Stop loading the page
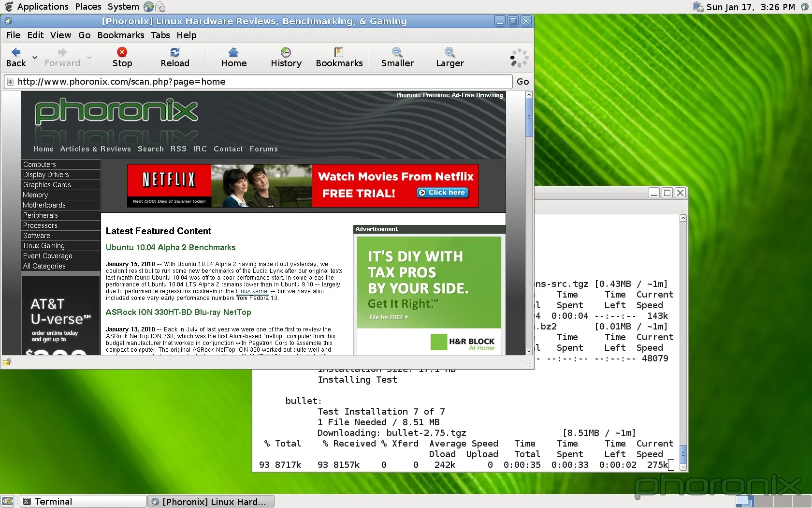The image size is (812, 508). (122, 57)
